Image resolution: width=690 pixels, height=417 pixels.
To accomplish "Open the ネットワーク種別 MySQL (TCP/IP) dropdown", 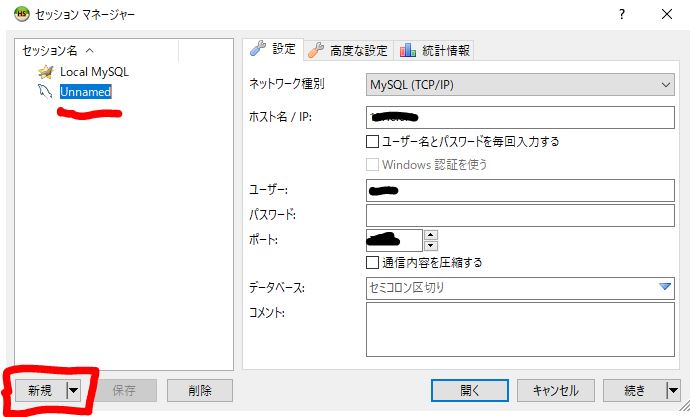I will [520, 84].
